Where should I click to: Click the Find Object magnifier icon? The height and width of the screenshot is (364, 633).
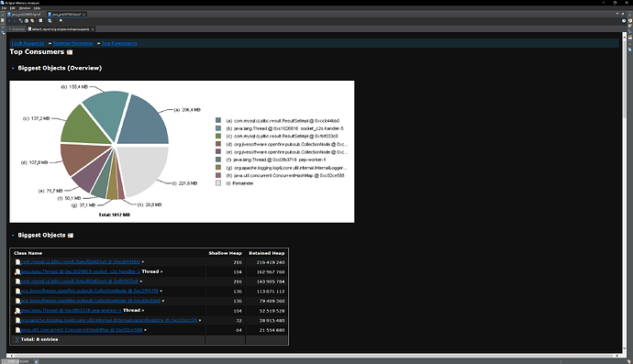(x=61, y=20)
